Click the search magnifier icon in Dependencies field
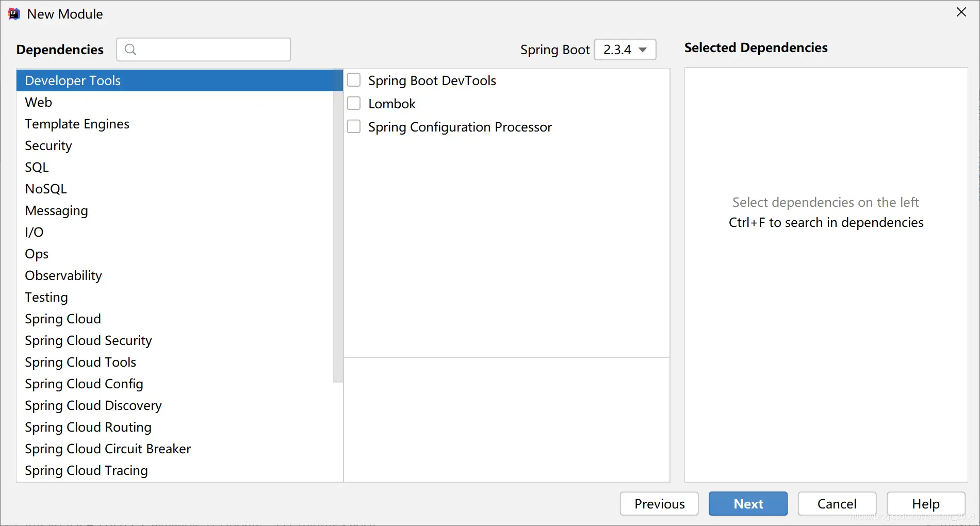The width and height of the screenshot is (980, 526). [130, 50]
